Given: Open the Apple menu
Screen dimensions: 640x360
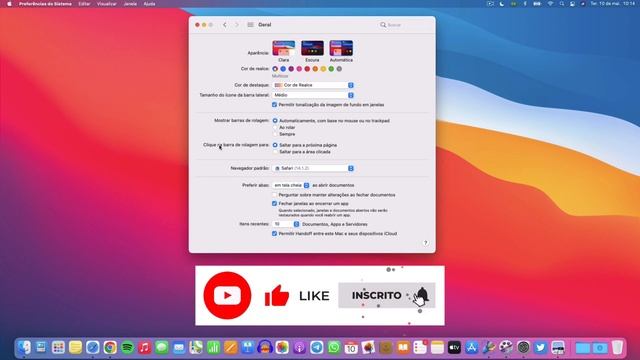Looking at the screenshot, I should [9, 4].
